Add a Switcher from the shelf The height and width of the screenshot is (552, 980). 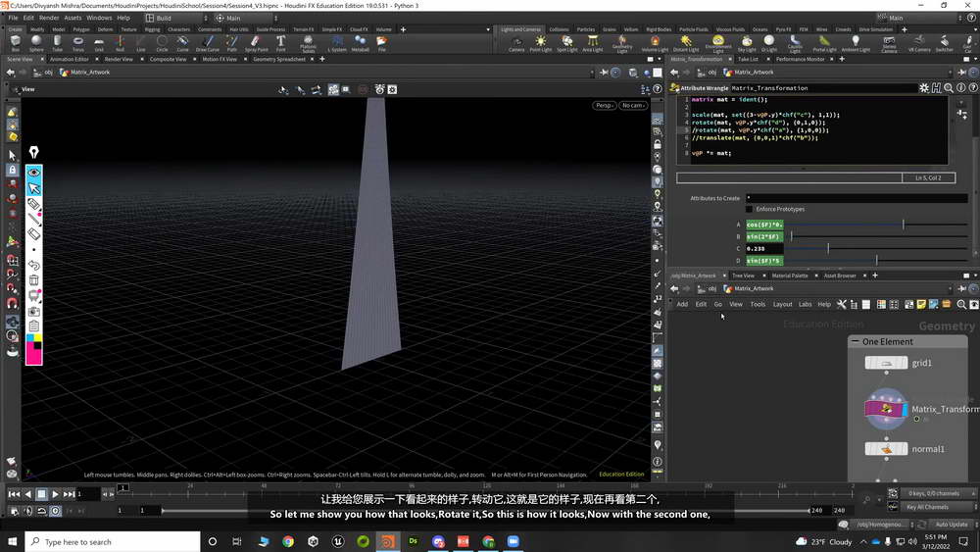[x=945, y=43]
